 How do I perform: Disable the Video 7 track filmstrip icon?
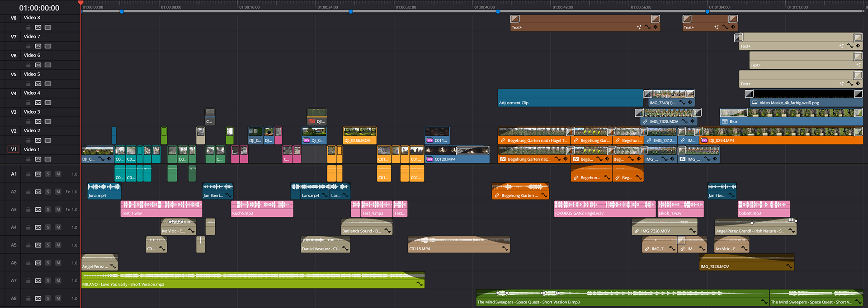48,46
